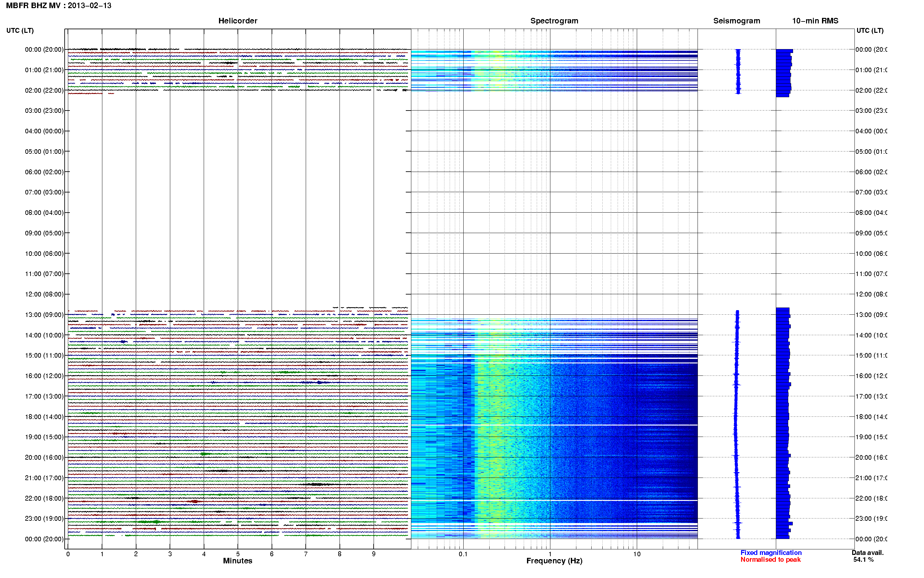Click the 20:00 (16:00) label on left axis
This screenshot has width=924, height=578.
44,458
